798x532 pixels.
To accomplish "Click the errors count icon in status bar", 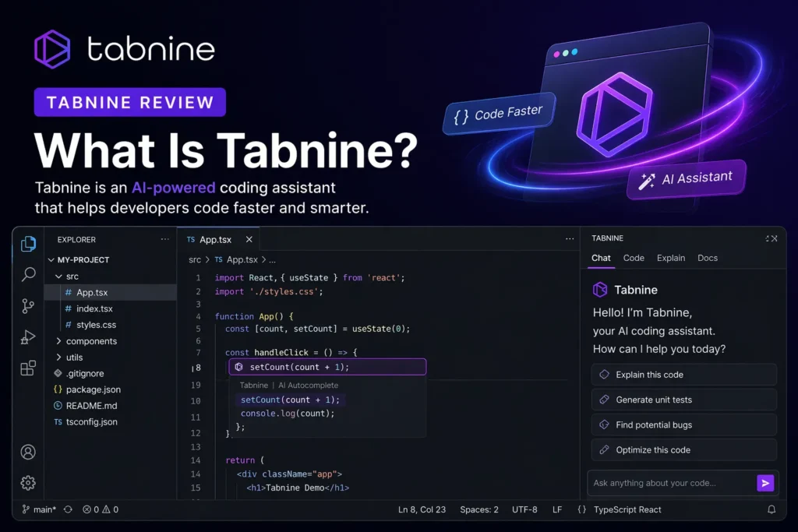I will coord(87,509).
